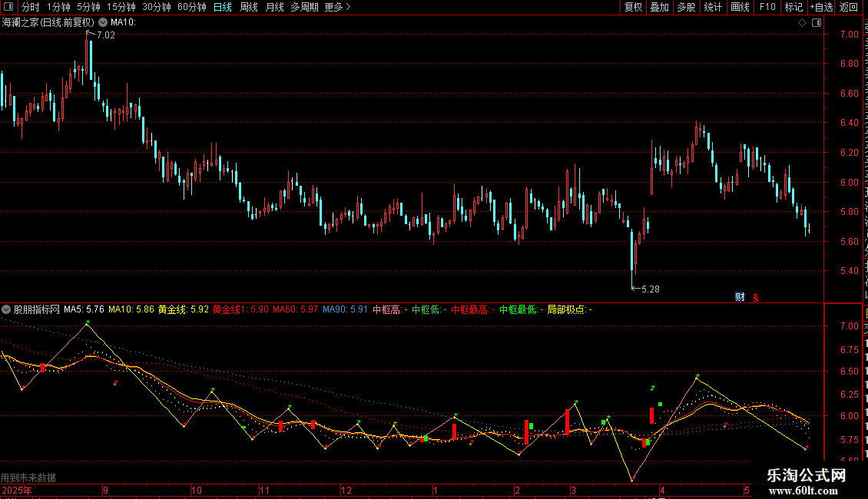The image size is (868, 499).
Task: Click the 标记 mark button
Action: (x=793, y=7)
